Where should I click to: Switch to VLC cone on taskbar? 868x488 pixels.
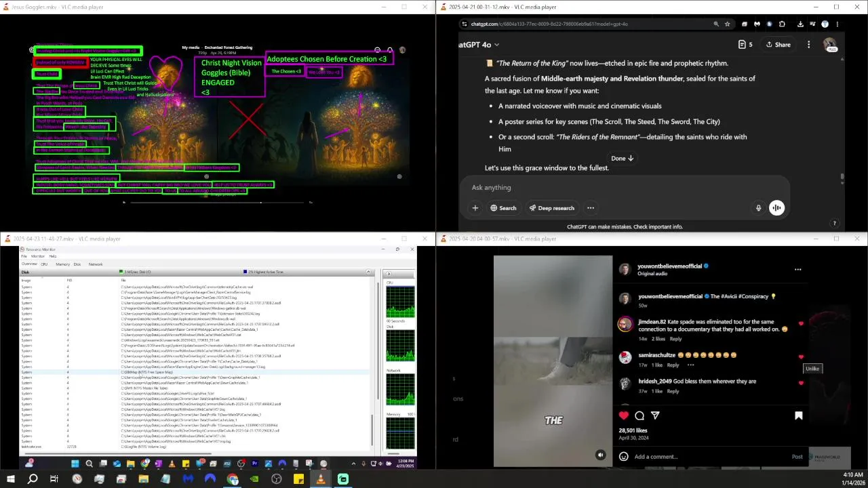pos(321,479)
